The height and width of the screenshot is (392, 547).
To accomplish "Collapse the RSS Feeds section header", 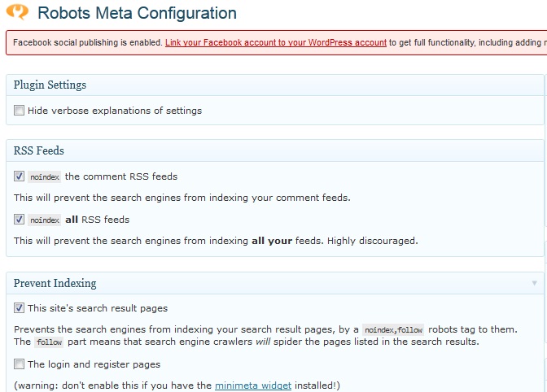I will coord(39,150).
